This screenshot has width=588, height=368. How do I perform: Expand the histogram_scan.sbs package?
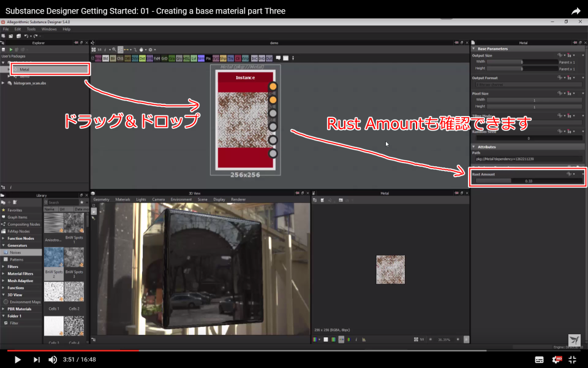pyautogui.click(x=3, y=83)
